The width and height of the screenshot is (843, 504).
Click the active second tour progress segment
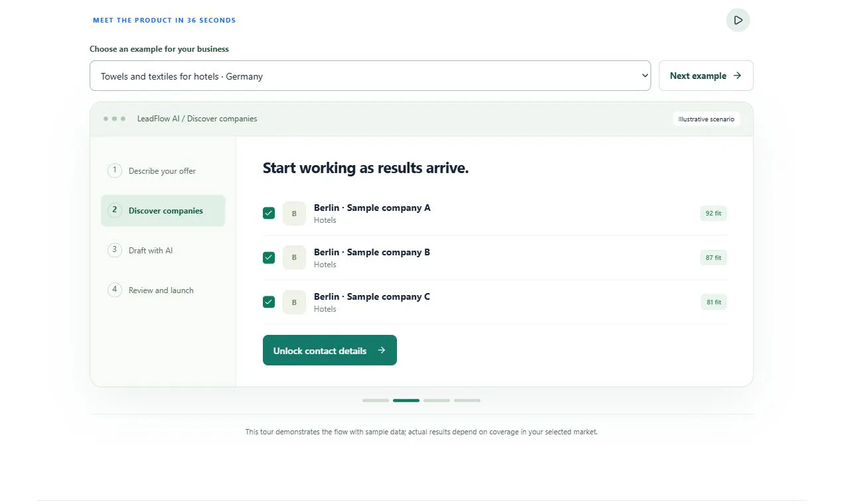tap(406, 401)
